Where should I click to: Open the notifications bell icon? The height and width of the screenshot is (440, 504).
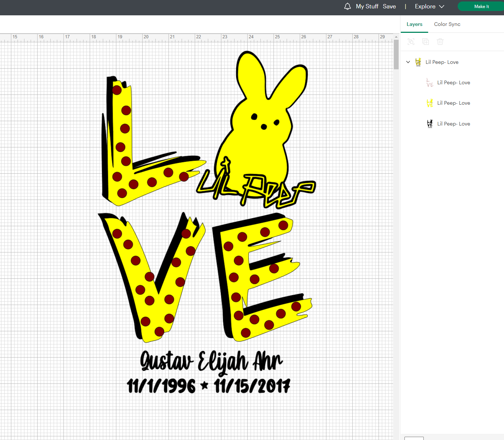click(347, 6)
